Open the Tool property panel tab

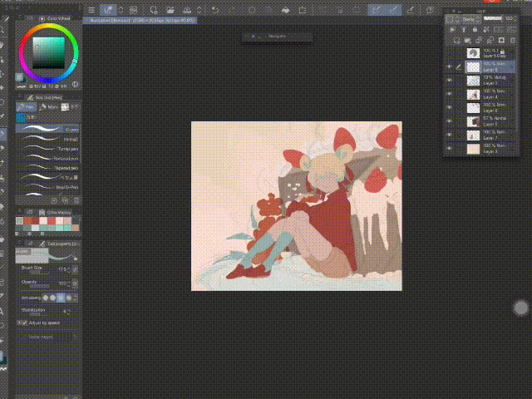point(58,244)
